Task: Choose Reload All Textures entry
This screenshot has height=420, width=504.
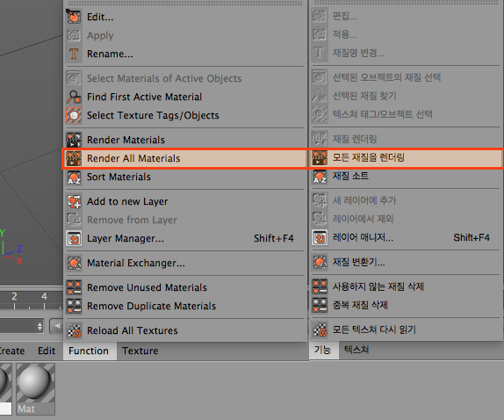Action: coord(184,330)
